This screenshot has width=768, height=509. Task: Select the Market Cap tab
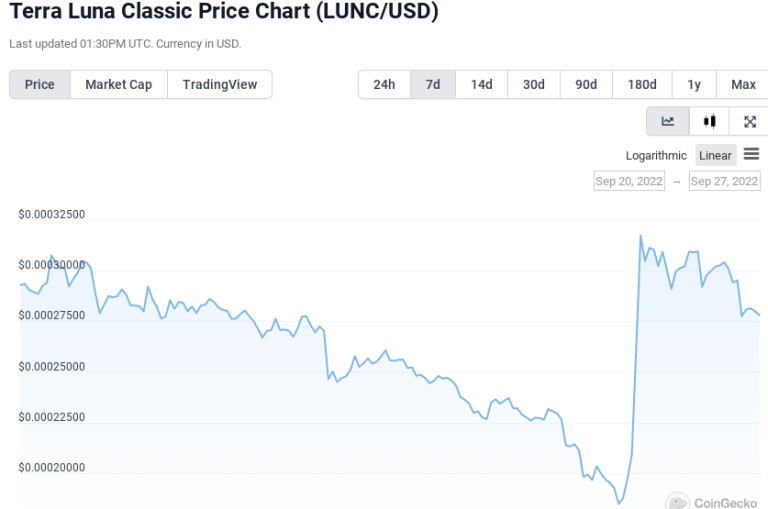[x=119, y=85]
